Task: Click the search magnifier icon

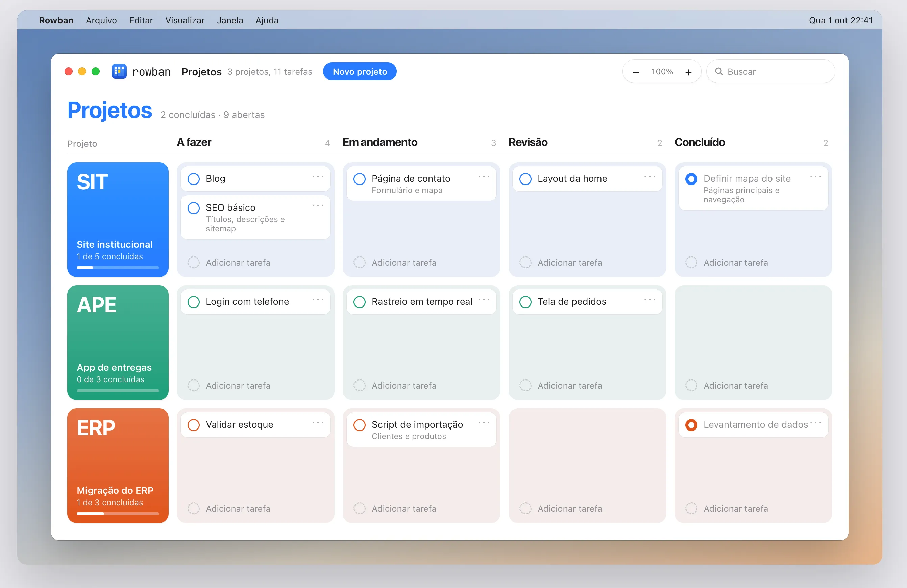Action: coord(719,72)
